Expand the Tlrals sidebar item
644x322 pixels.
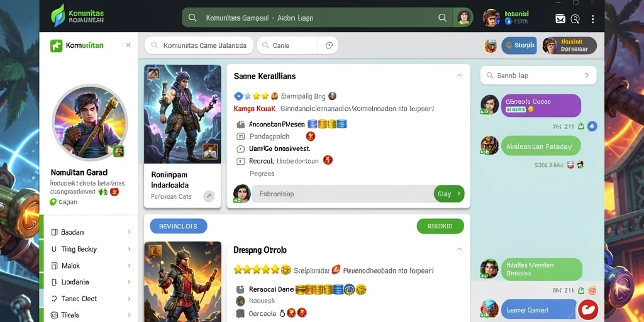tap(129, 315)
